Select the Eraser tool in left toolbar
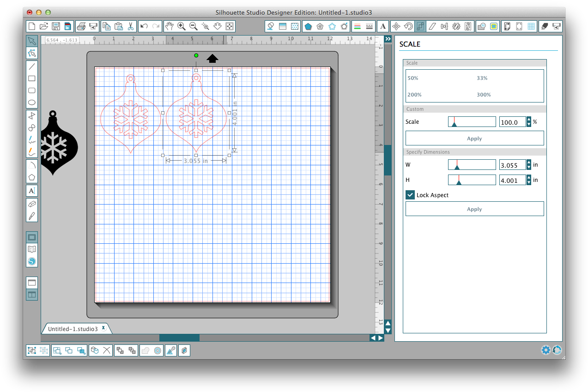This screenshot has height=392, width=588. pos(31,204)
